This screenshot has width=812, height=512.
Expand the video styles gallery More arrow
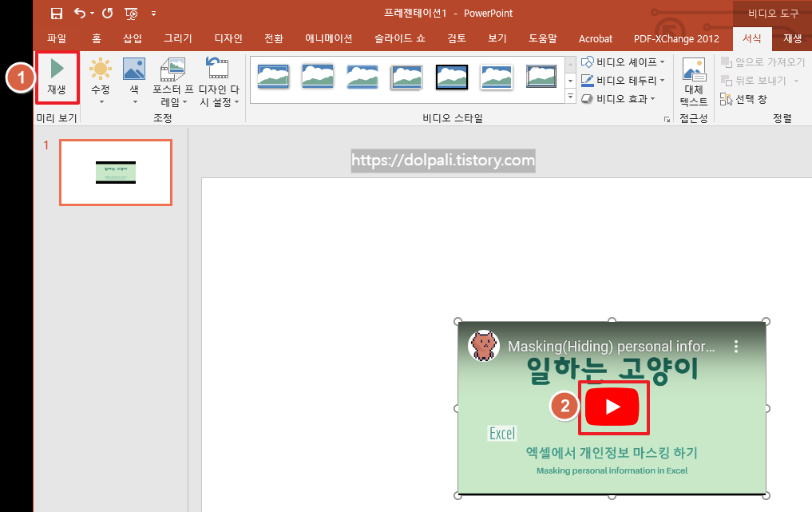[x=570, y=96]
